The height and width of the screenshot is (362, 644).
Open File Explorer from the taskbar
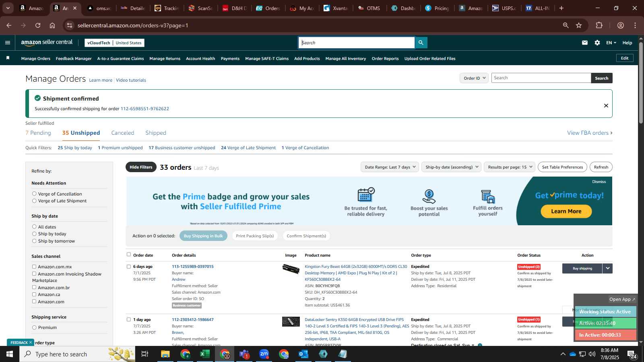click(x=165, y=354)
